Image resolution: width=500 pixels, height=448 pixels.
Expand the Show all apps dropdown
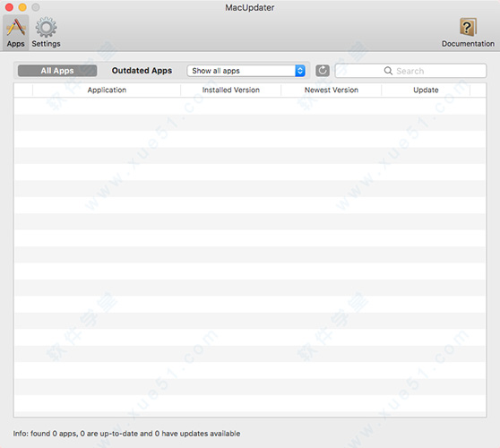tap(246, 71)
